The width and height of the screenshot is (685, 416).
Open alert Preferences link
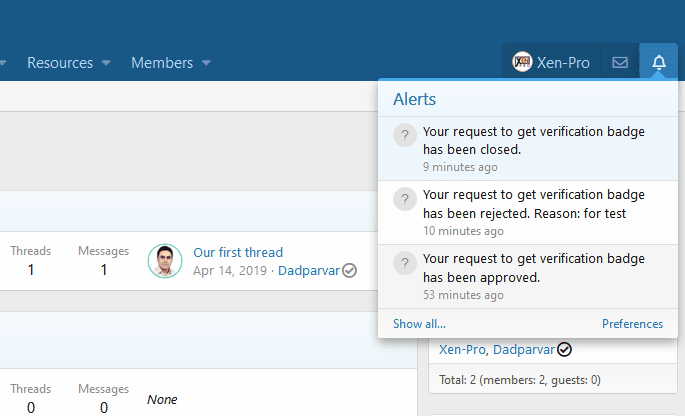(632, 324)
